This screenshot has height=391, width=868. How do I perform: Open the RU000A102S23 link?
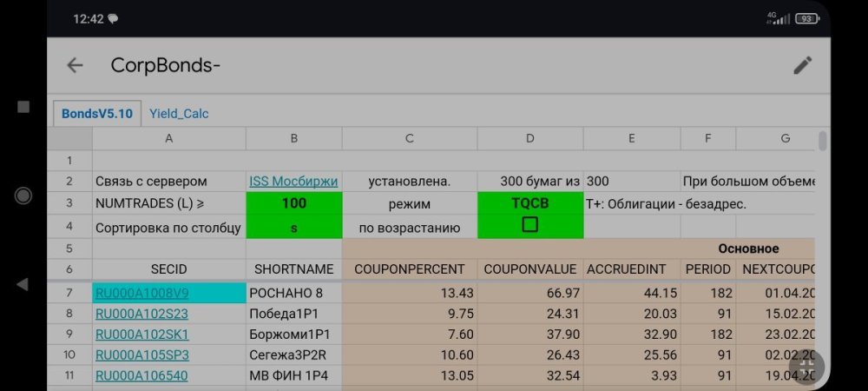[141, 314]
